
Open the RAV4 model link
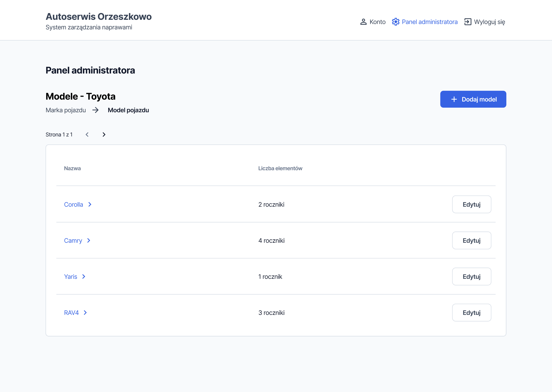71,313
